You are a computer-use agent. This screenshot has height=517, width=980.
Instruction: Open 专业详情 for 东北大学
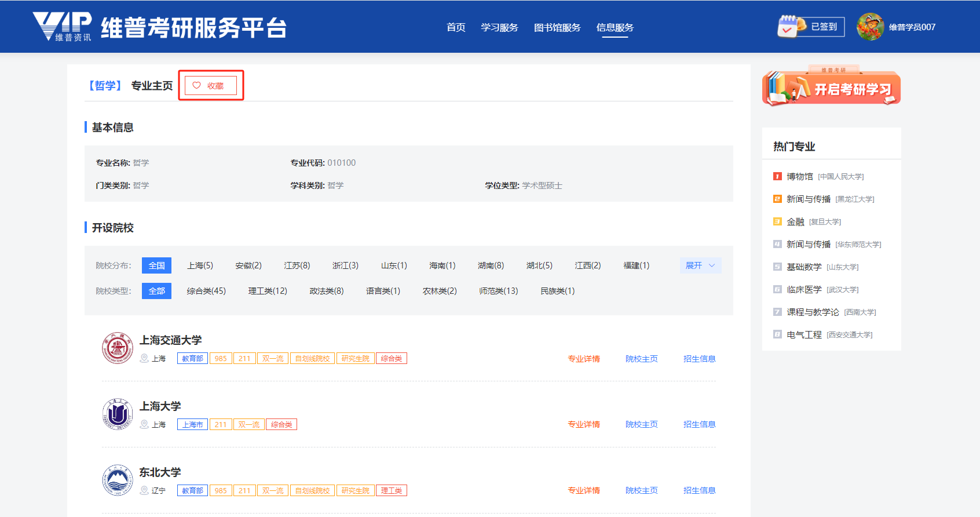click(x=584, y=490)
